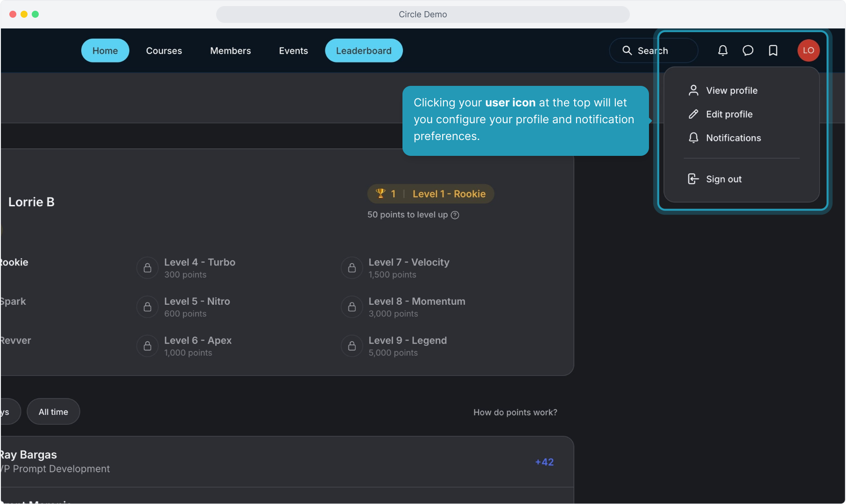Viewport: 846px width, 504px height.
Task: Open Notifications from the user menu
Action: pos(733,138)
